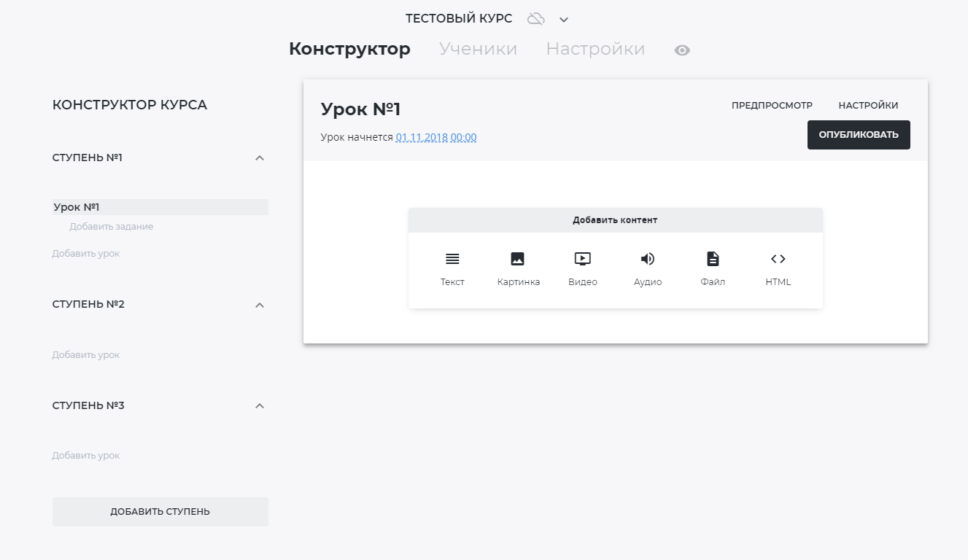Click the Урок №1 lesson title heading
This screenshot has width=968, height=560.
[361, 109]
